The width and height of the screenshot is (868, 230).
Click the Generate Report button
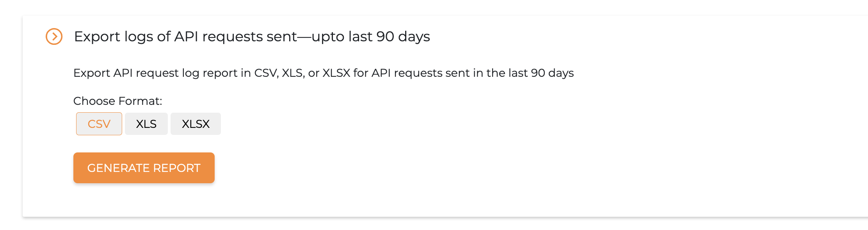pyautogui.click(x=144, y=168)
